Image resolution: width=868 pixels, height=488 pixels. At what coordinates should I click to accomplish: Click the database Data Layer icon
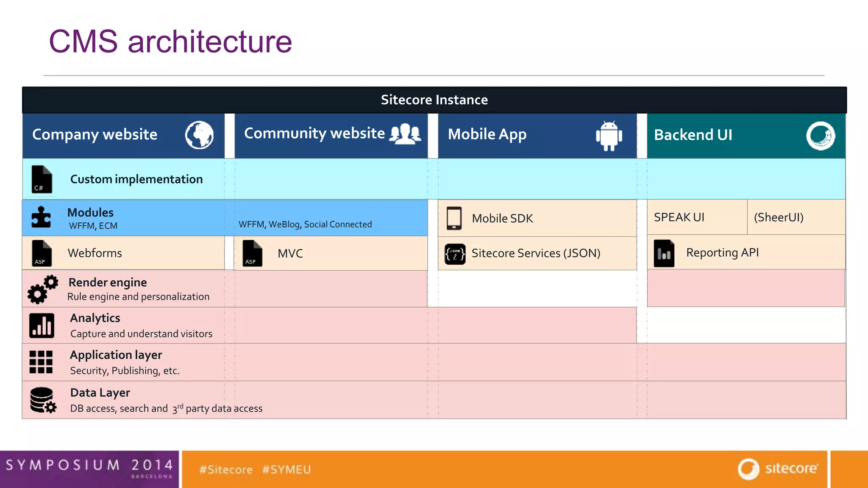pyautogui.click(x=43, y=400)
